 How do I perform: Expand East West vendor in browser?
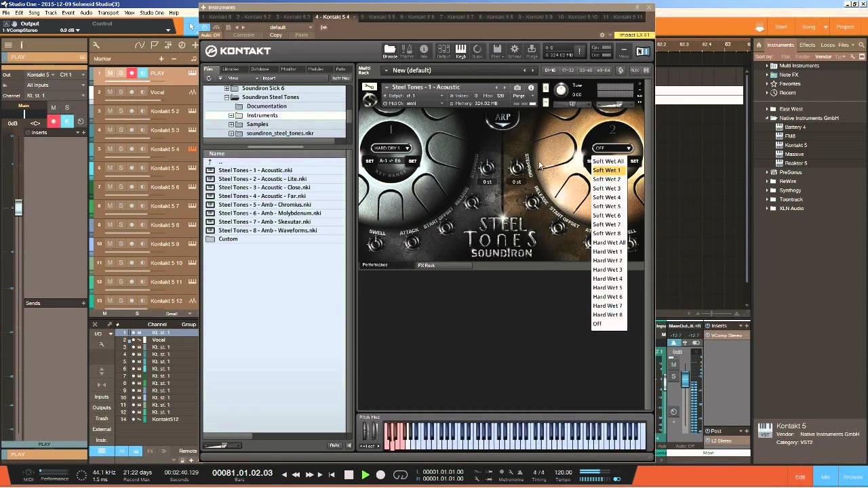[x=768, y=108]
